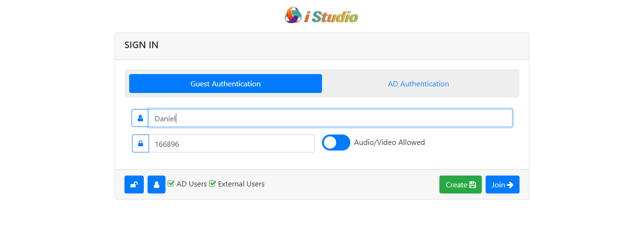This screenshot has width=644, height=252.
Task: Click the blue Join button
Action: [x=503, y=185]
